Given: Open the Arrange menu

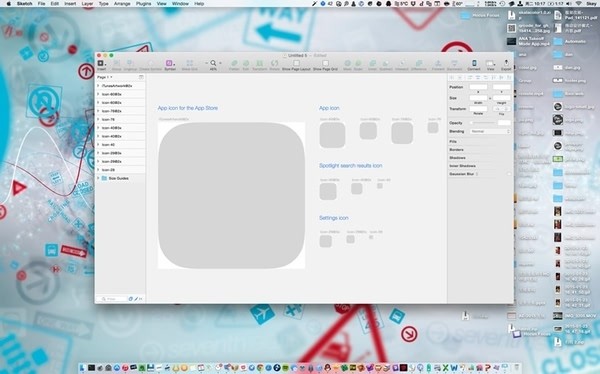Looking at the screenshot, I should (x=122, y=3).
